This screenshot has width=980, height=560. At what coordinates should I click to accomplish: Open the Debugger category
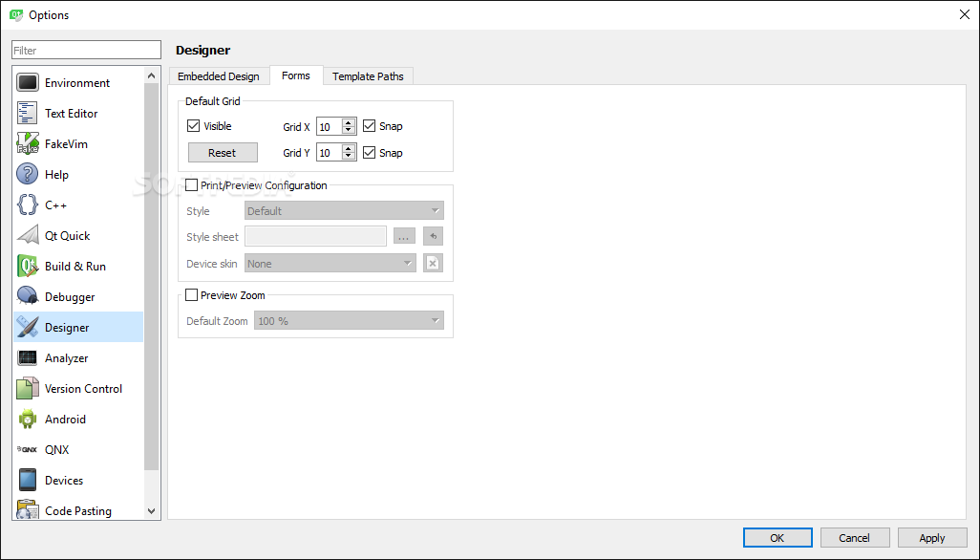77,297
